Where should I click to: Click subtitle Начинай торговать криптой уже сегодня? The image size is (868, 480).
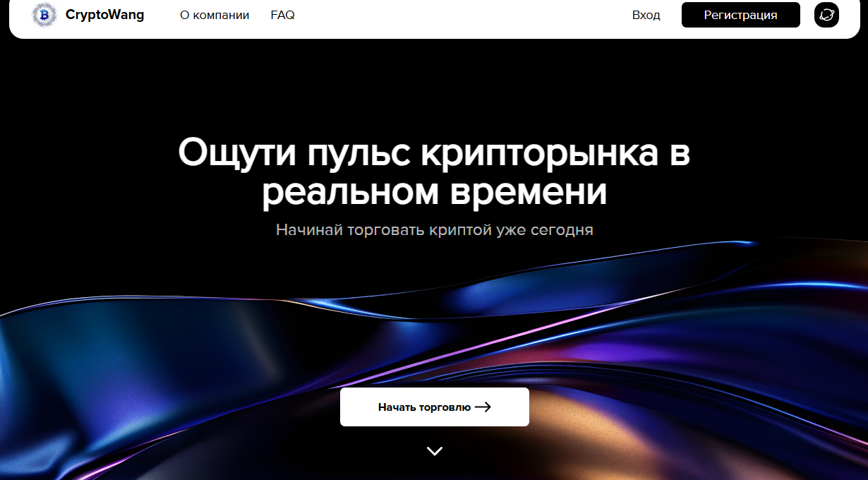(434, 230)
